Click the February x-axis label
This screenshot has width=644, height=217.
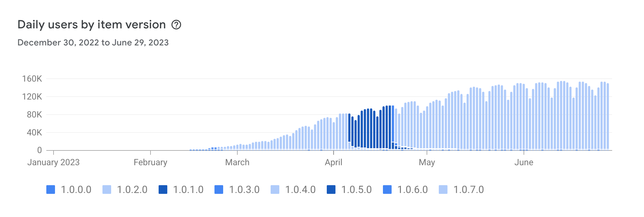[x=150, y=162]
